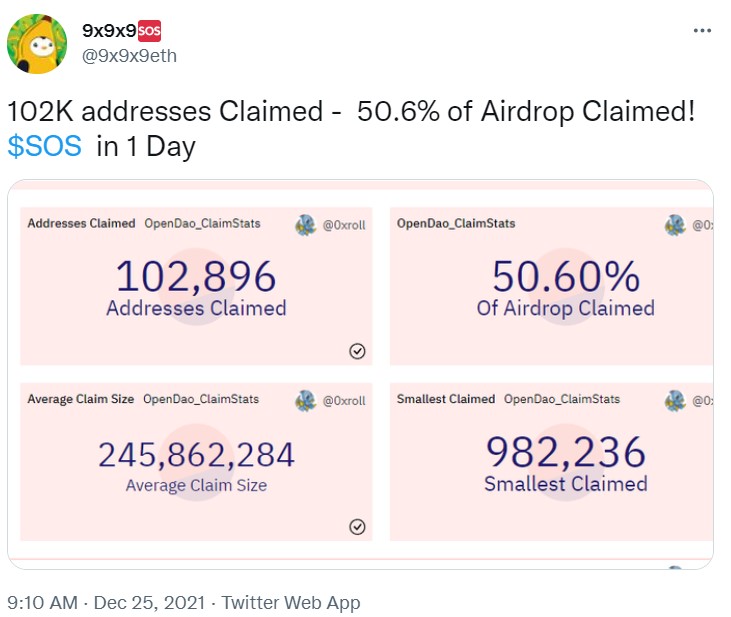
Task: Click the checkmark icon in Addresses Claimed card
Action: (357, 350)
